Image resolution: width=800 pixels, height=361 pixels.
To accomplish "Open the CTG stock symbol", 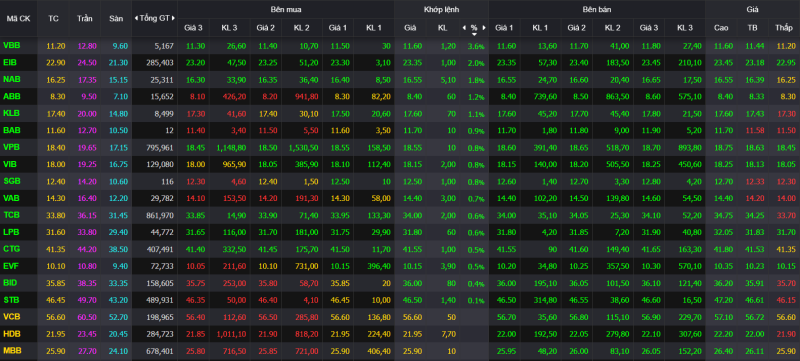I will 11,249.
